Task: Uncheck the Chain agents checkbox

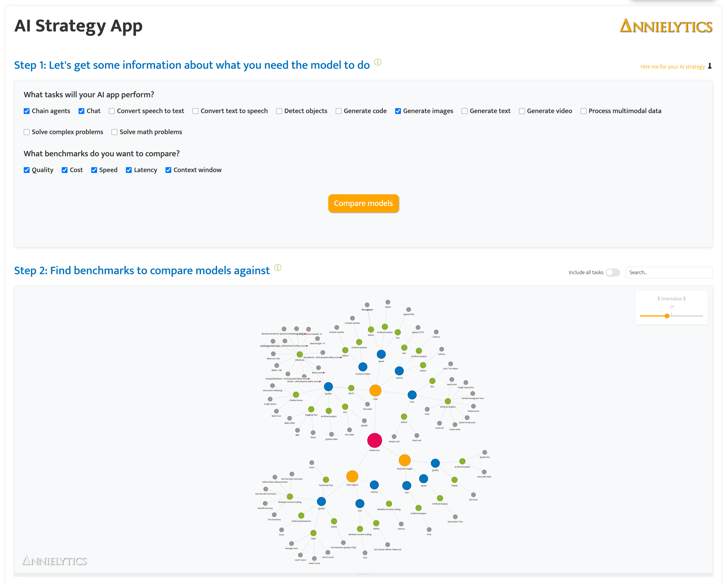Action: tap(27, 111)
